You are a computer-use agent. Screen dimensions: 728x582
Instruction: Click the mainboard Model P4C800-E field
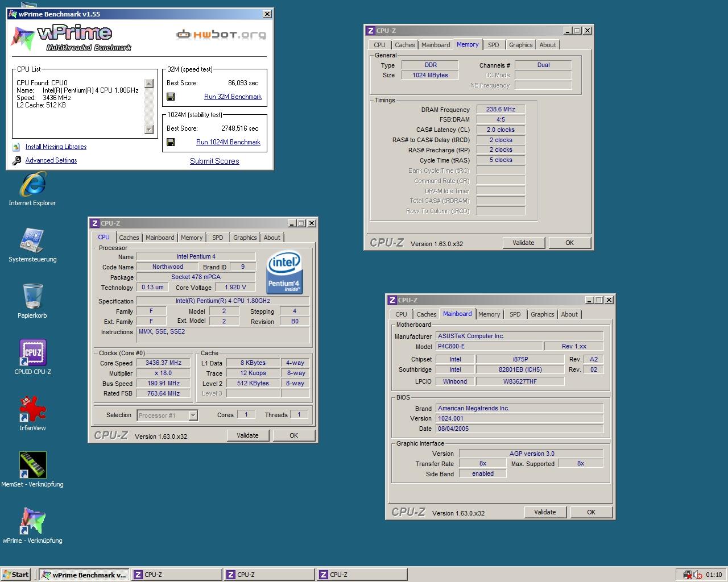(489, 346)
